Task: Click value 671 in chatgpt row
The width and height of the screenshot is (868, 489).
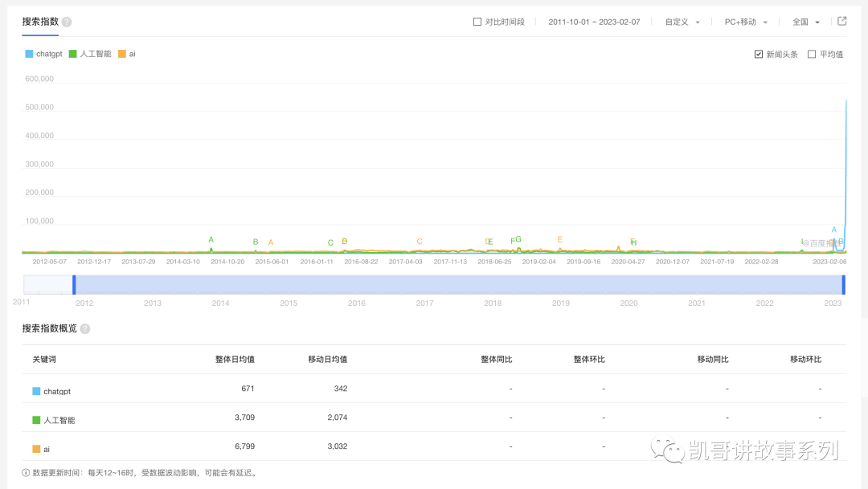Action: pyautogui.click(x=248, y=389)
